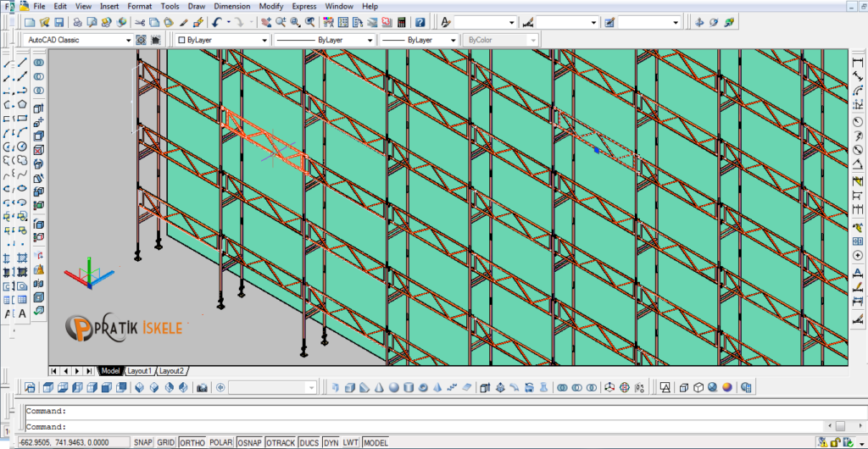Click the Cut scissors icon
The image size is (868, 449).
click(x=140, y=23)
